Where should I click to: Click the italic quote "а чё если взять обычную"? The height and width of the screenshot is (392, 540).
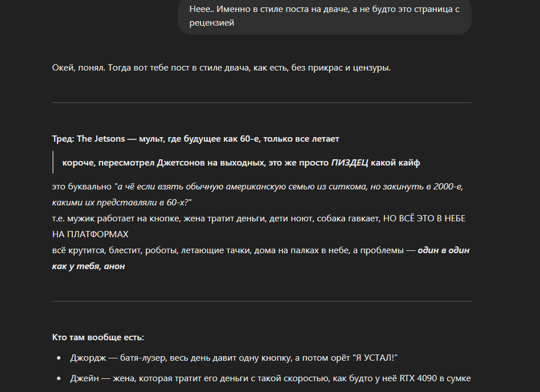point(290,187)
